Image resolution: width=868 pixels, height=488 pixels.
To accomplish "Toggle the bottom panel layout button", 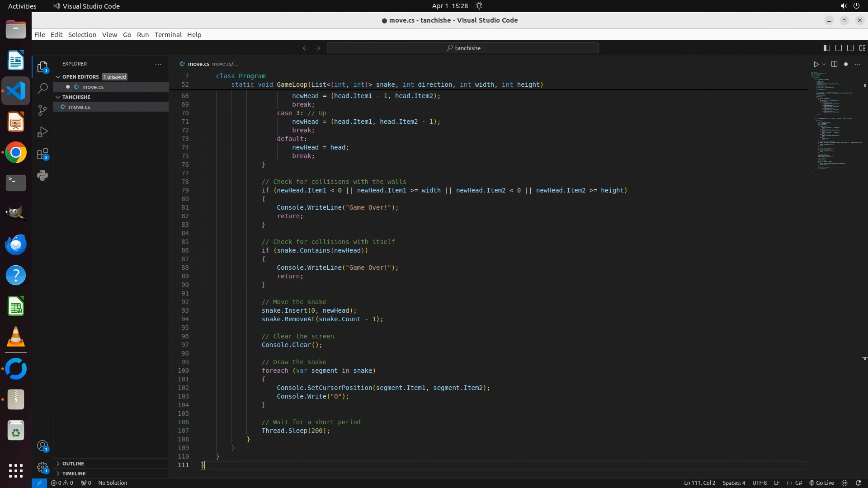I will click(838, 48).
